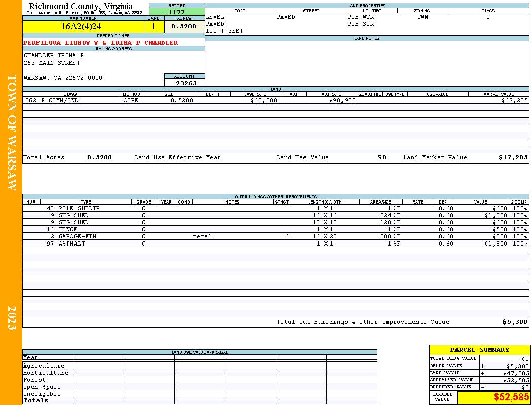Select WARSAW, VA 22572-0000 line
The width and height of the screenshot is (532, 405).
[63, 78]
